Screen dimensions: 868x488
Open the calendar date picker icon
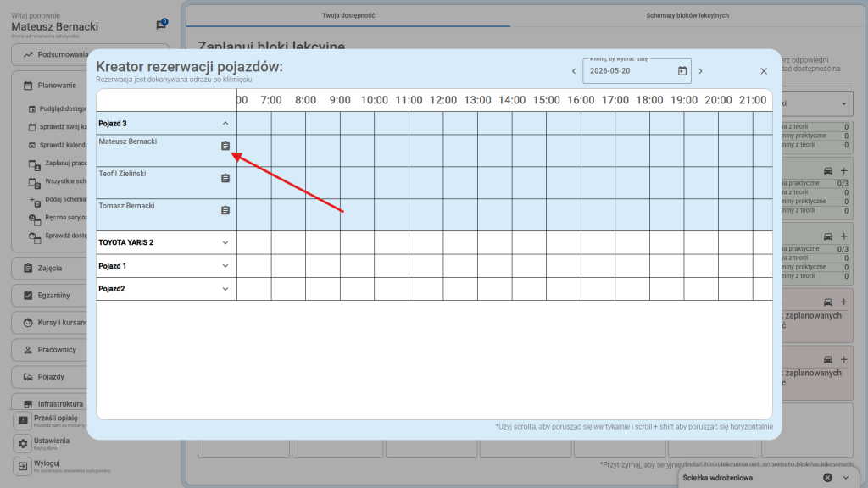coord(682,71)
